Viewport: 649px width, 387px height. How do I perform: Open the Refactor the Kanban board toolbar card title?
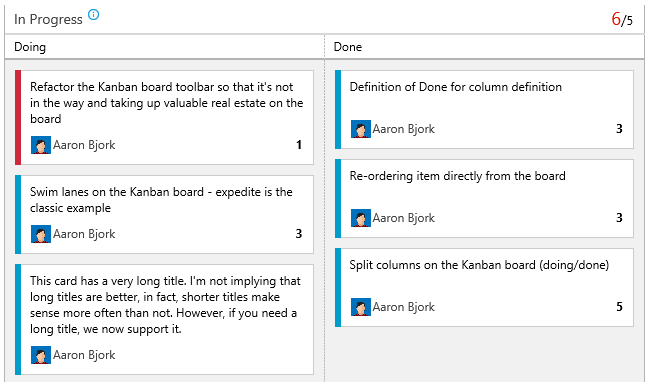click(x=166, y=103)
